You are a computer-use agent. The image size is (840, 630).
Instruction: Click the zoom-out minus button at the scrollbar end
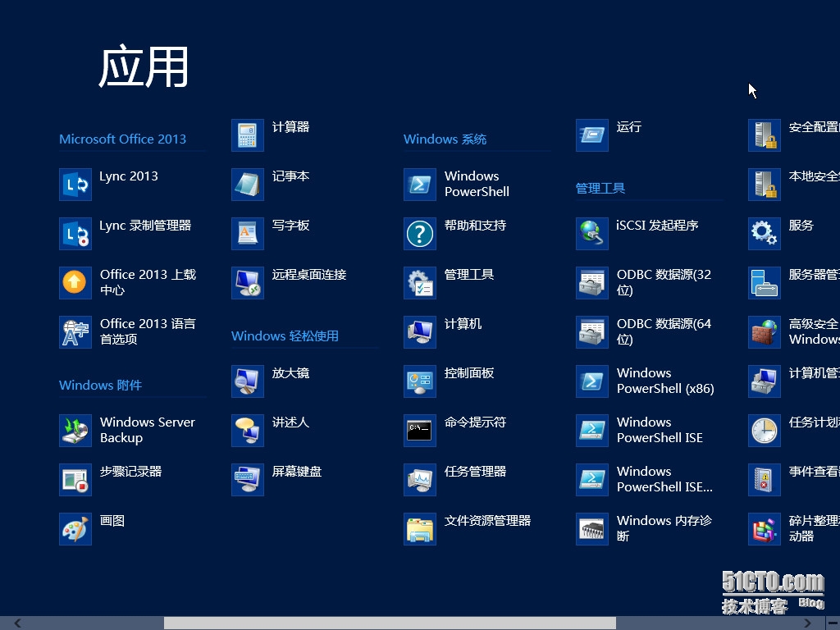(x=833, y=623)
